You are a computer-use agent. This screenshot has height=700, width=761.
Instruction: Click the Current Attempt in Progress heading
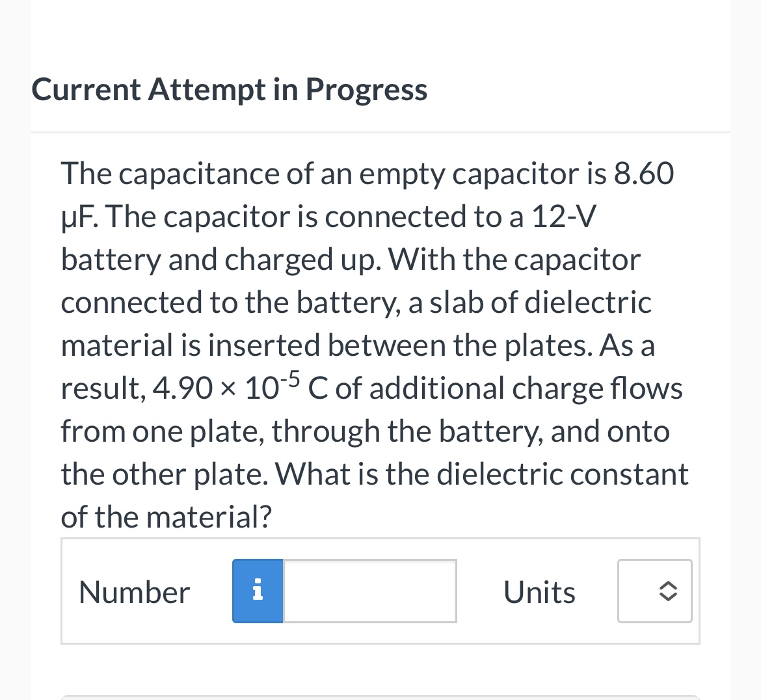click(x=229, y=89)
